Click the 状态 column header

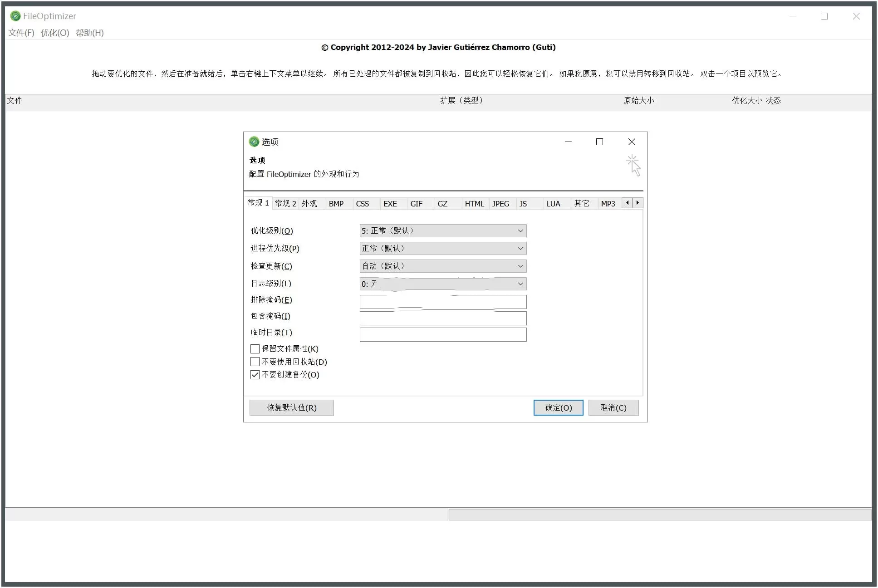[x=774, y=100]
